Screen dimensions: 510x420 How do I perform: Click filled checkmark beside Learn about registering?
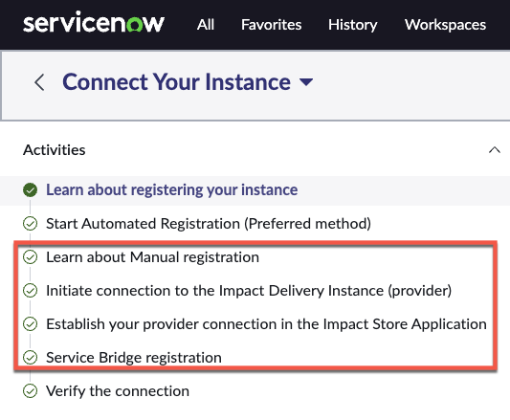pyautogui.click(x=31, y=190)
